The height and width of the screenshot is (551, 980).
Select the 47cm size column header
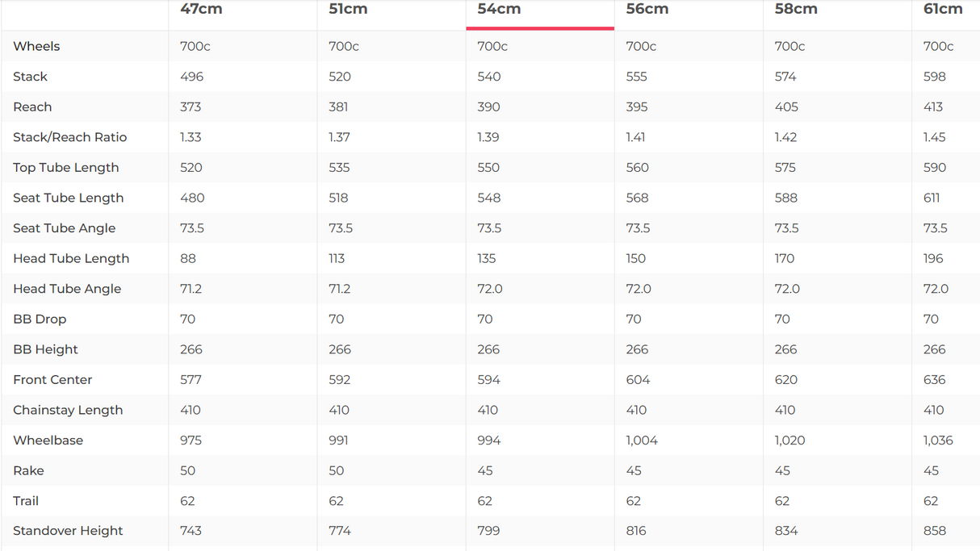tap(201, 10)
